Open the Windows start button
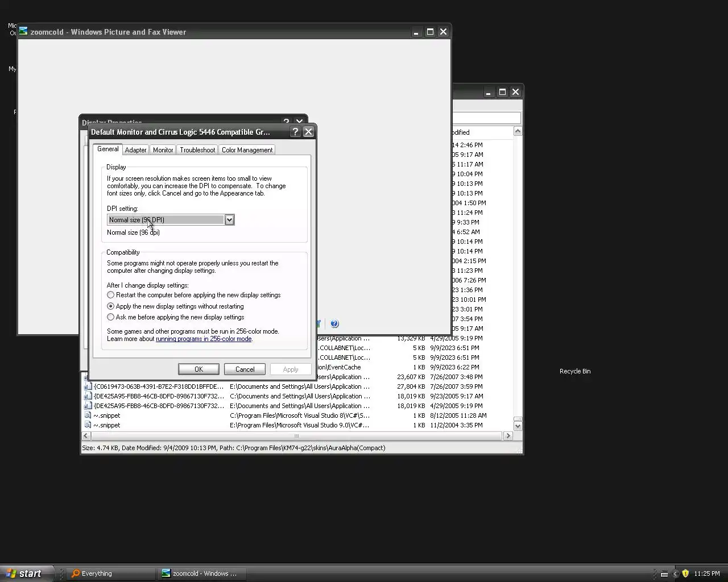Screen dimensions: 728x582 (27, 573)
